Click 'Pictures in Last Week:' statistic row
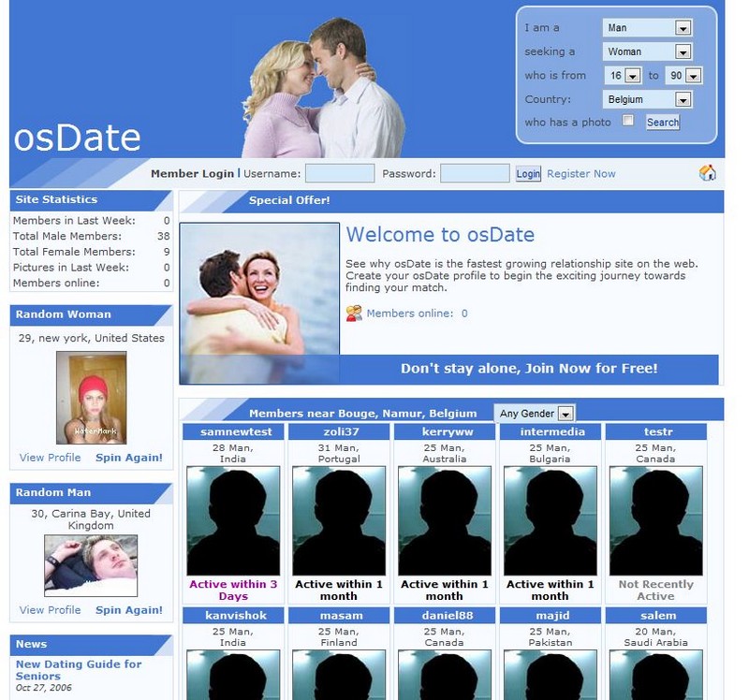Viewport: 749px width, 700px height. tap(91, 268)
